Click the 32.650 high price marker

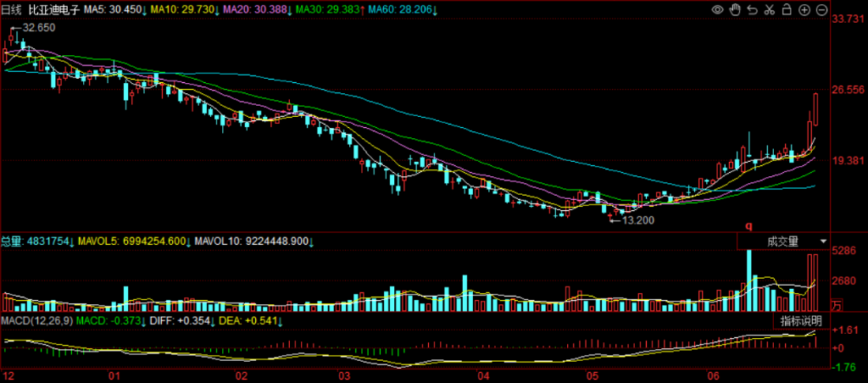pos(36,28)
